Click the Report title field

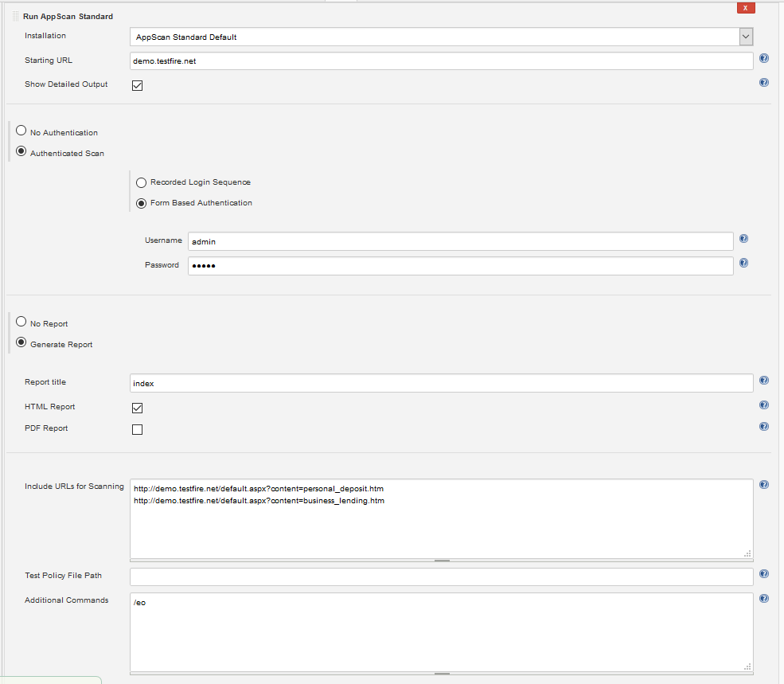[x=441, y=383]
